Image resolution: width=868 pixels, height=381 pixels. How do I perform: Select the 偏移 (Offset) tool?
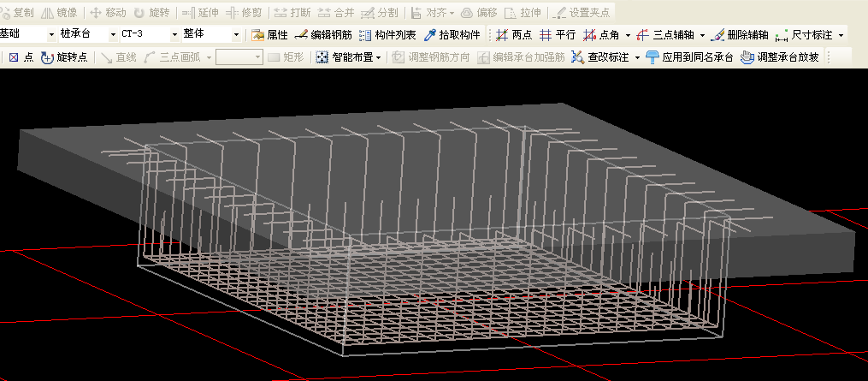tap(480, 12)
